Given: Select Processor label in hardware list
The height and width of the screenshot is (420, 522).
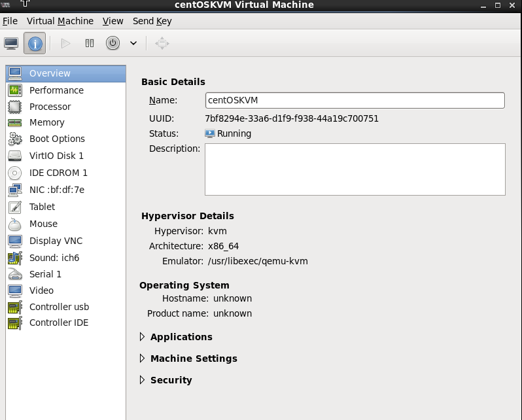Looking at the screenshot, I should coord(50,107).
